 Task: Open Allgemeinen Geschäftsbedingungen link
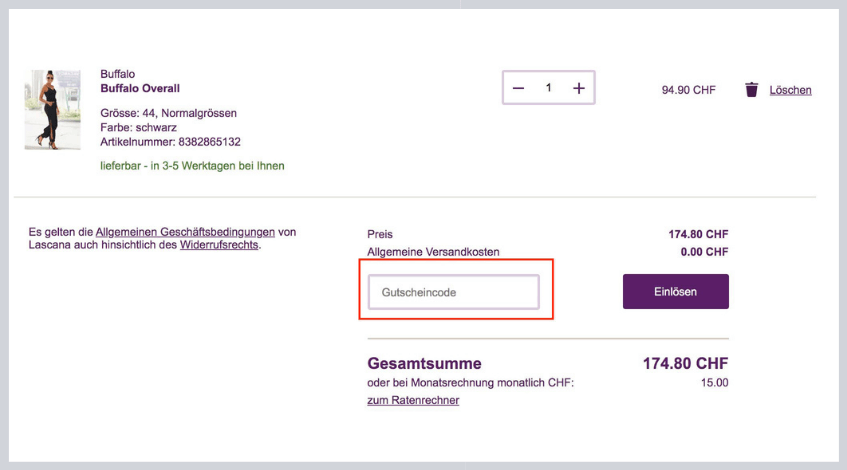(x=185, y=232)
